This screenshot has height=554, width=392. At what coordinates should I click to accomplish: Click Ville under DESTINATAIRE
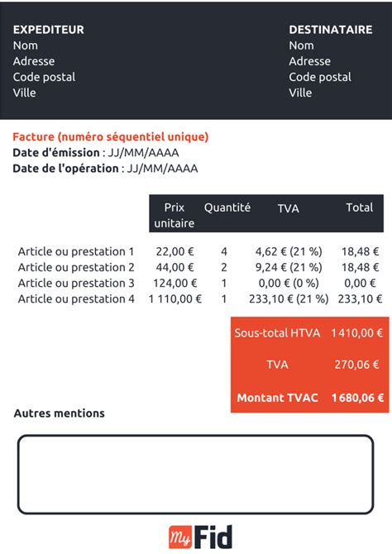(300, 93)
